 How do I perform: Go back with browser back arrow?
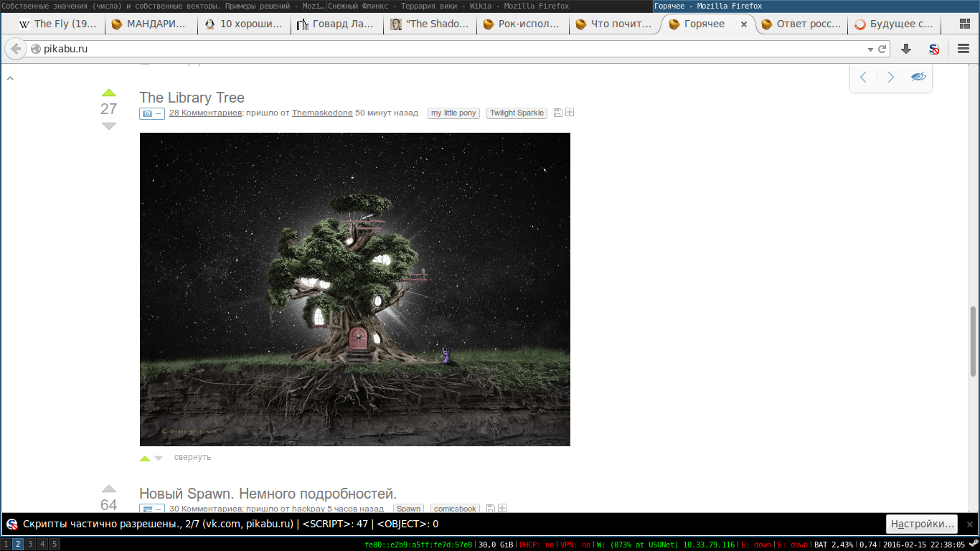point(16,49)
